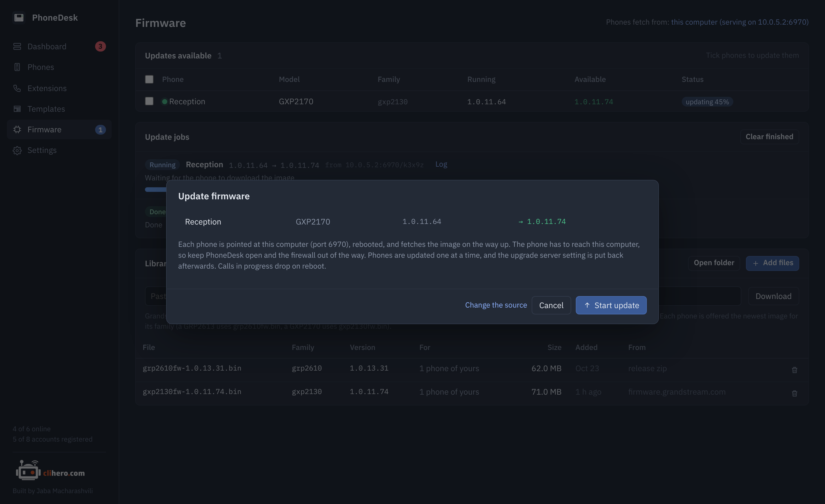Open Templates in the sidebar
This screenshot has height=504, width=825.
point(59,109)
